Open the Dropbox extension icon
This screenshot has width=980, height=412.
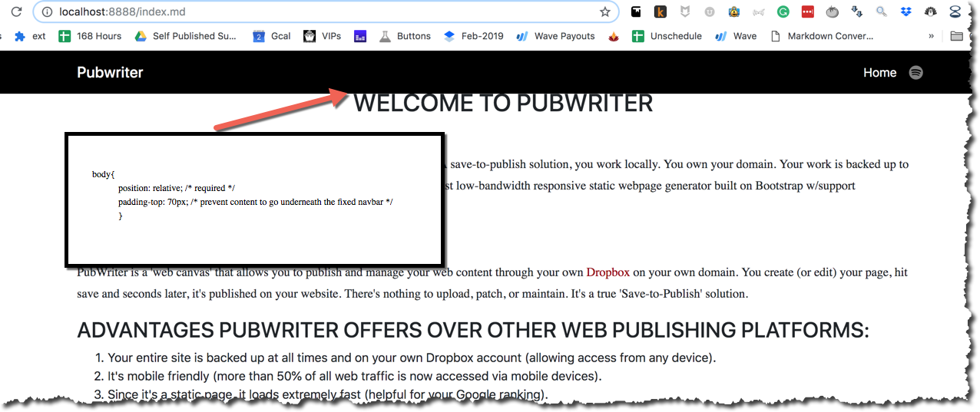(x=906, y=12)
